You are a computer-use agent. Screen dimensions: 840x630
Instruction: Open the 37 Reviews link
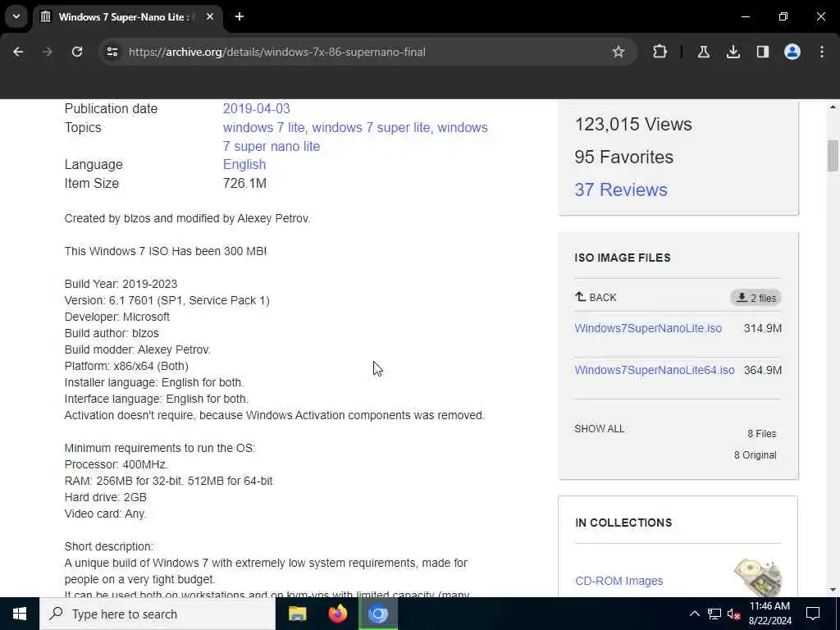[621, 189]
